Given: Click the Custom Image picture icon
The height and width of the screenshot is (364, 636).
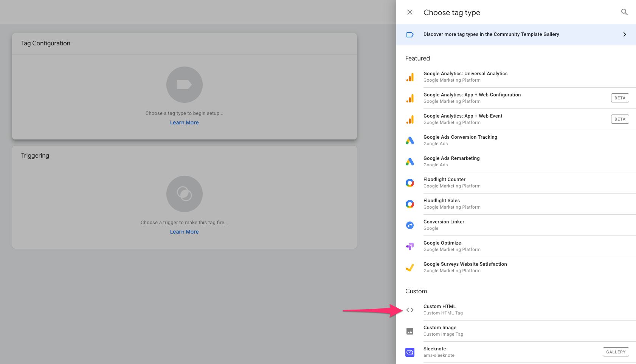Looking at the screenshot, I should coord(410,331).
